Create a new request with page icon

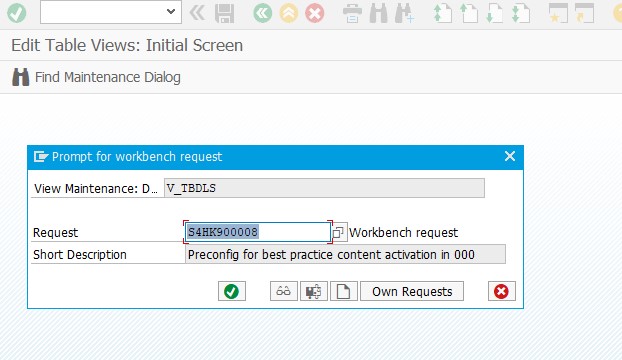(344, 291)
